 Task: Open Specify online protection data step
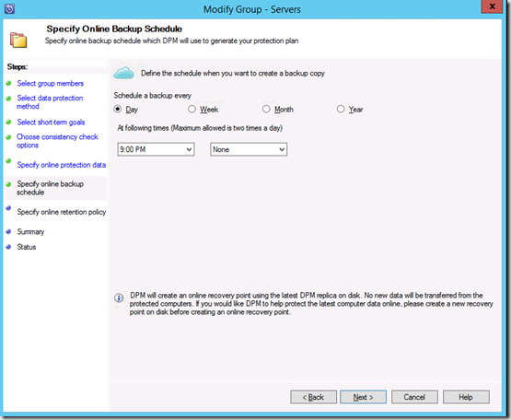pyautogui.click(x=62, y=165)
